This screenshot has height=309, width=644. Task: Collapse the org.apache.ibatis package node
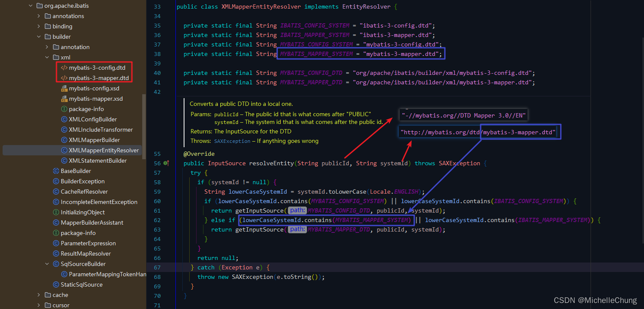(31, 6)
